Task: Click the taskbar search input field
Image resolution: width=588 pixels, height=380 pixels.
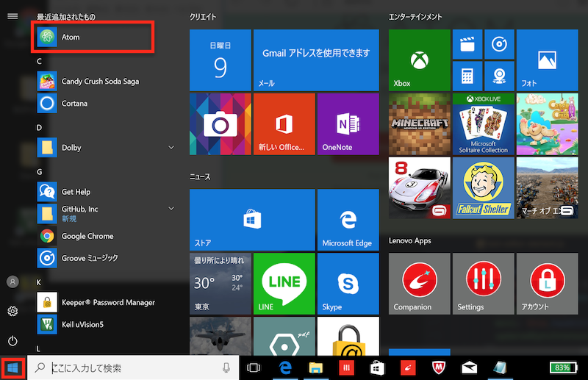Action: coord(132,368)
